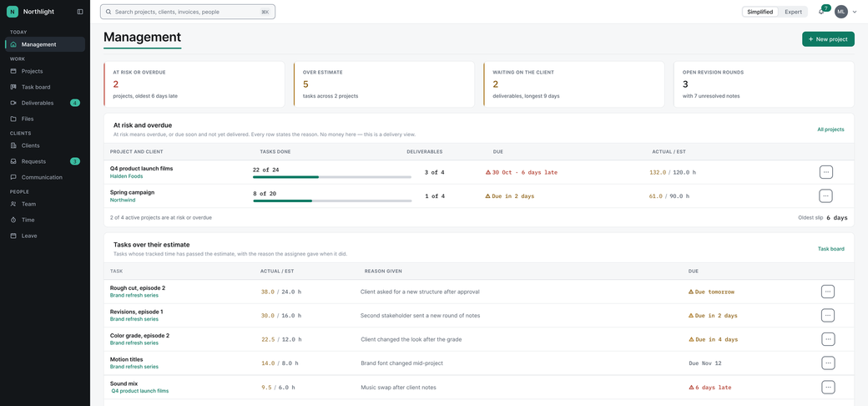Open more options for Motion titles
This screenshot has width=868, height=406.
[828, 363]
